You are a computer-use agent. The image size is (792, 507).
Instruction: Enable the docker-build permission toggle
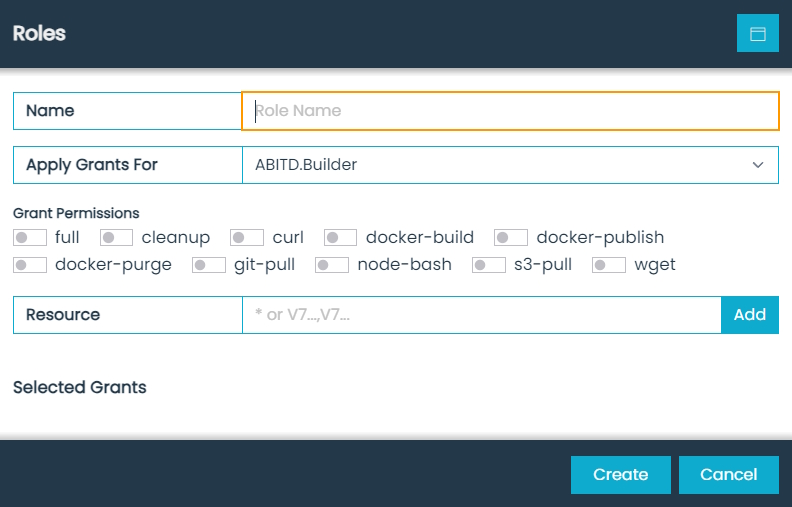(341, 238)
